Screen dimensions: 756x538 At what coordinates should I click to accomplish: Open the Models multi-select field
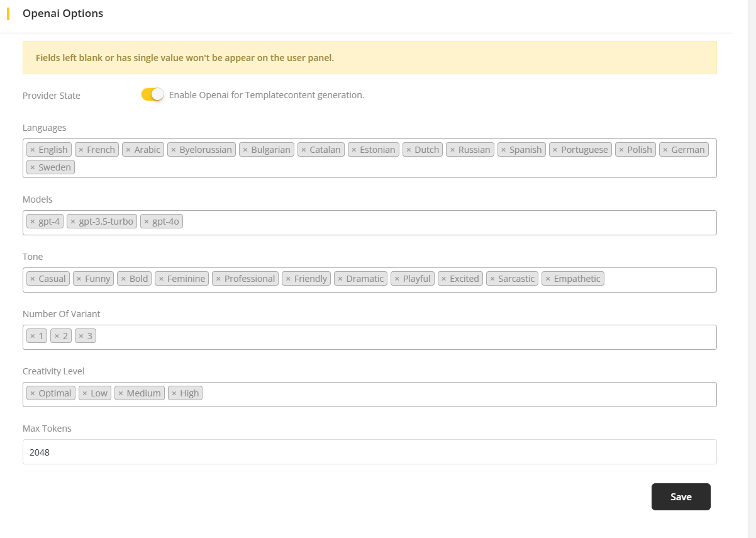click(x=440, y=222)
